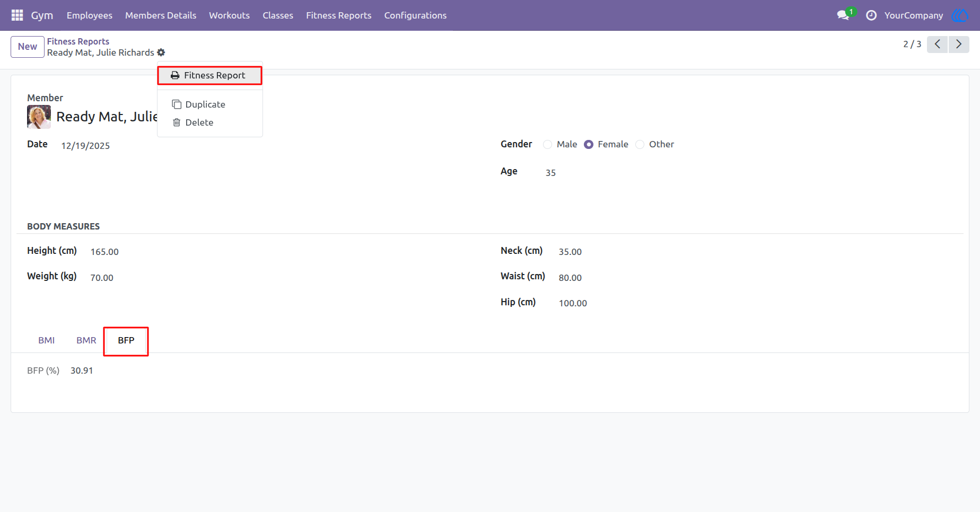Open the activities clock icon
980x512 pixels.
click(x=871, y=15)
